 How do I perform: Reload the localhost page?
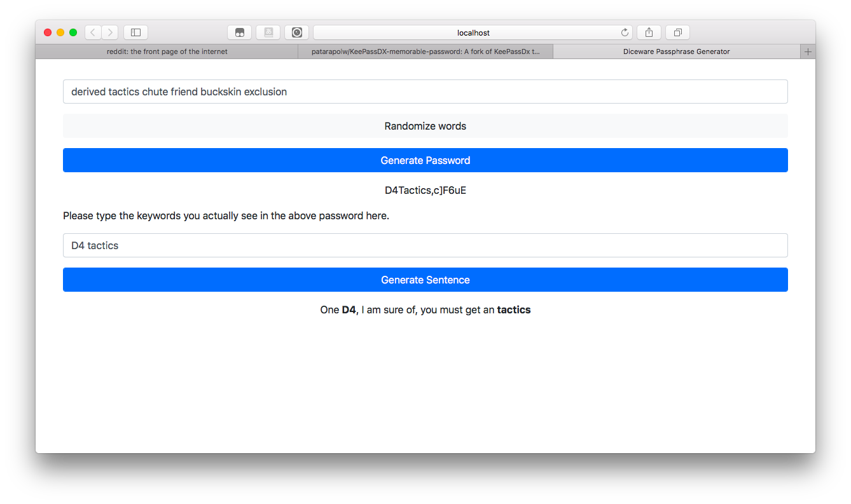(625, 32)
